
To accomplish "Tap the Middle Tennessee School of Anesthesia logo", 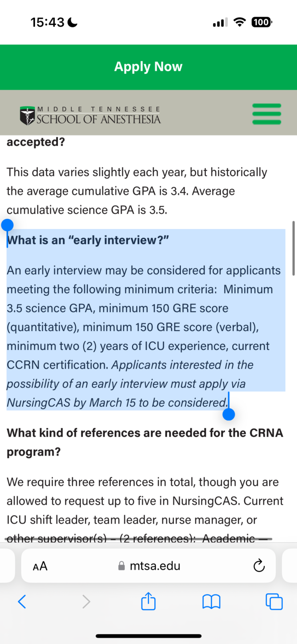I will click(90, 115).
